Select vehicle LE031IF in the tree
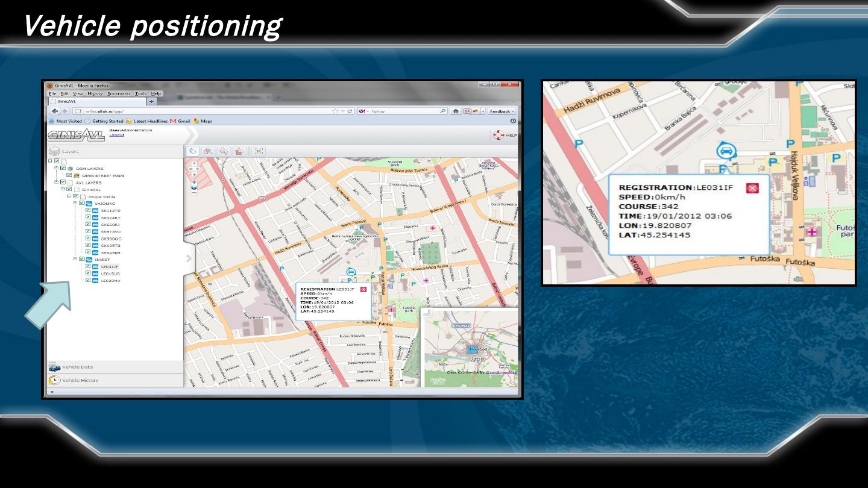 110,266
